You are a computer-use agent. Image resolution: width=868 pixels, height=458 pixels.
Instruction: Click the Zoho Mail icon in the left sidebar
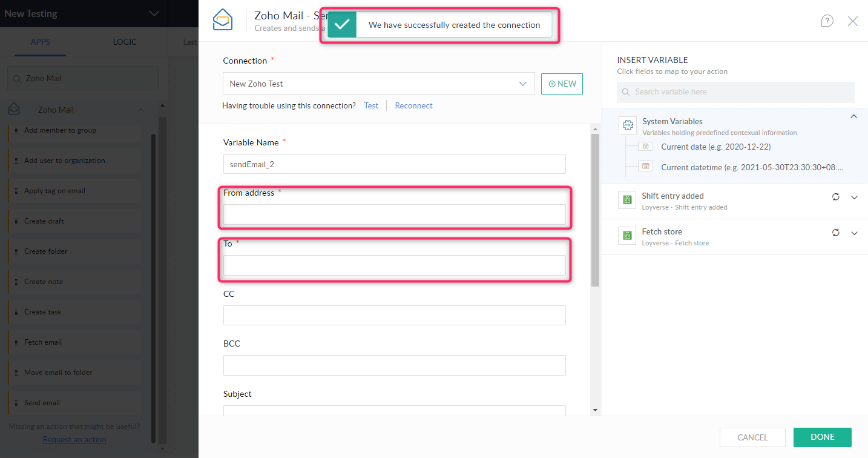13,109
